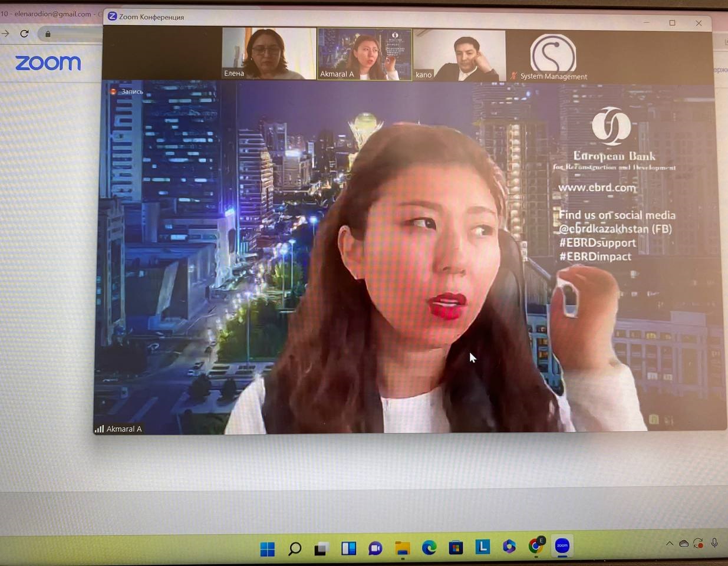This screenshot has width=728, height=566.
Task: Open File Explorer folder icon
Action: tap(402, 548)
